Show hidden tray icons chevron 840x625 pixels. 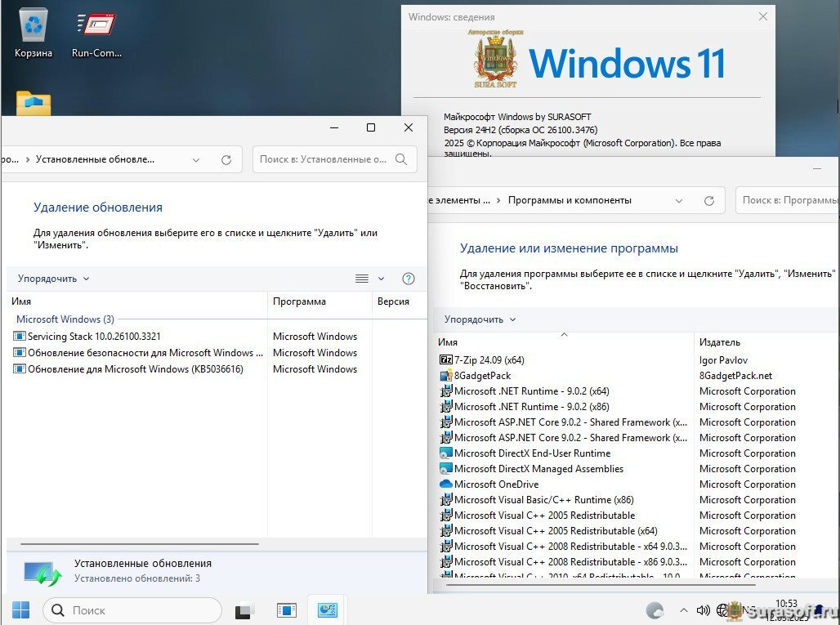[684, 610]
